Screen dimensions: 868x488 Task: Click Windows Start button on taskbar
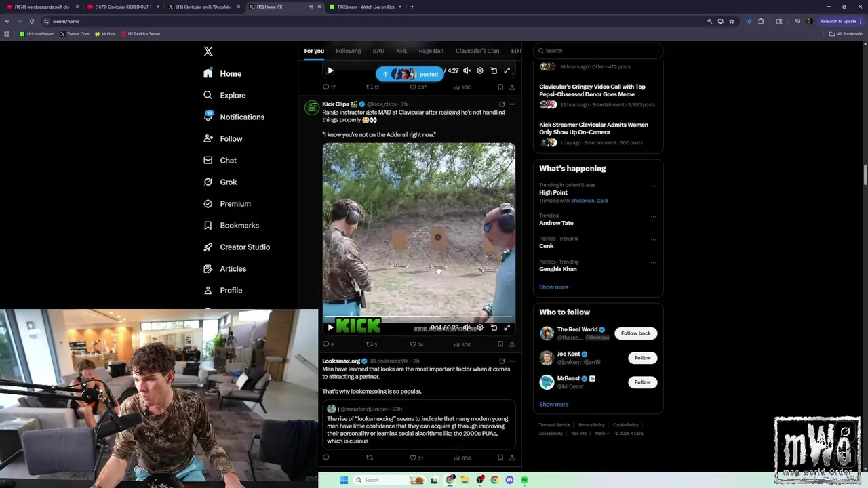pyautogui.click(x=344, y=480)
